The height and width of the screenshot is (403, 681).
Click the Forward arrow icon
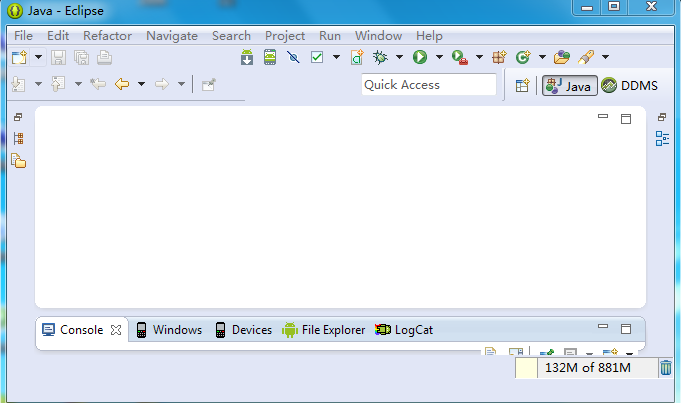[162, 84]
